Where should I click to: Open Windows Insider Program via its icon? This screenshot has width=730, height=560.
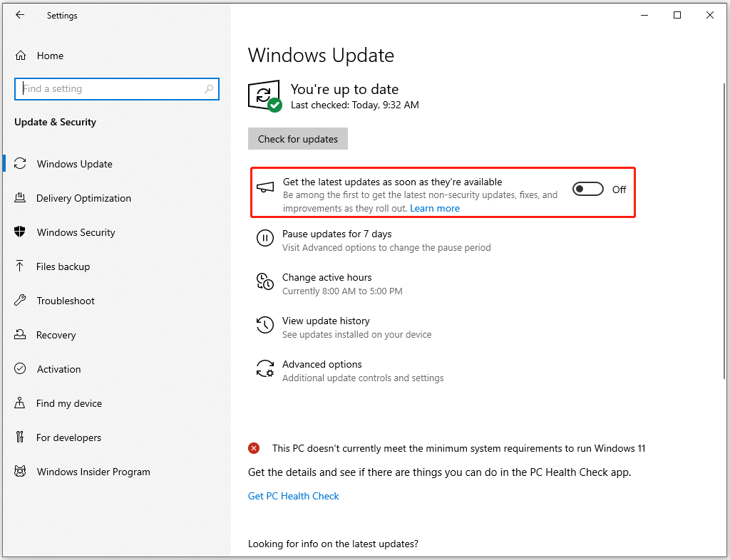pyautogui.click(x=20, y=472)
